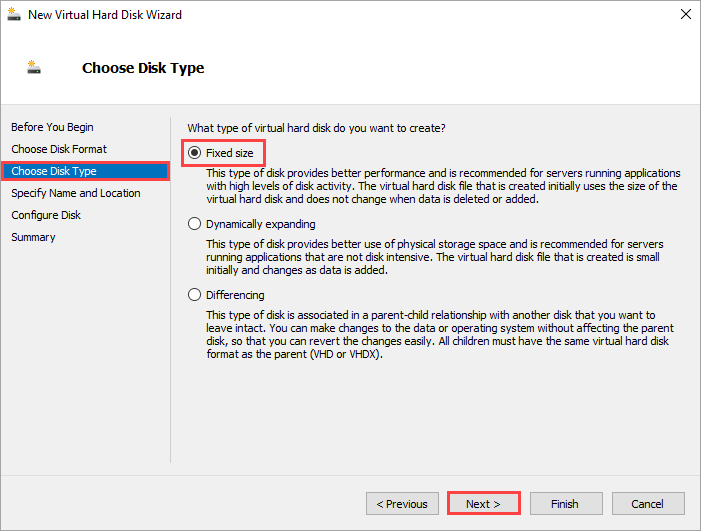Open the Choose Disk Format step
Viewport: 701px width, 531px height.
pyautogui.click(x=59, y=149)
